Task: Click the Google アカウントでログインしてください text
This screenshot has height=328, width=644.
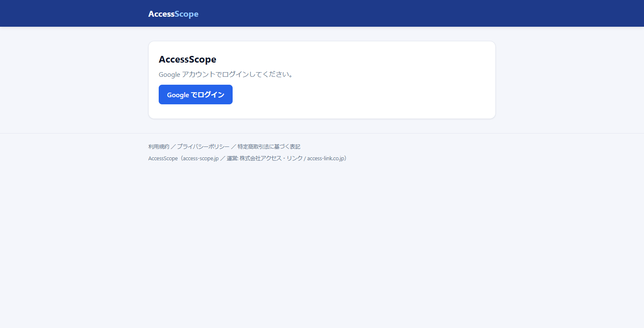Action: 226,74
